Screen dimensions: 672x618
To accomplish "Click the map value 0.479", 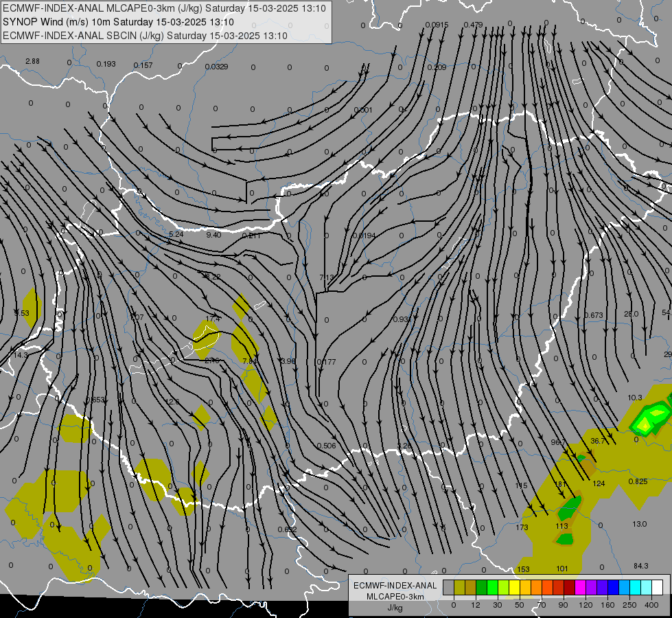I will pos(473,25).
